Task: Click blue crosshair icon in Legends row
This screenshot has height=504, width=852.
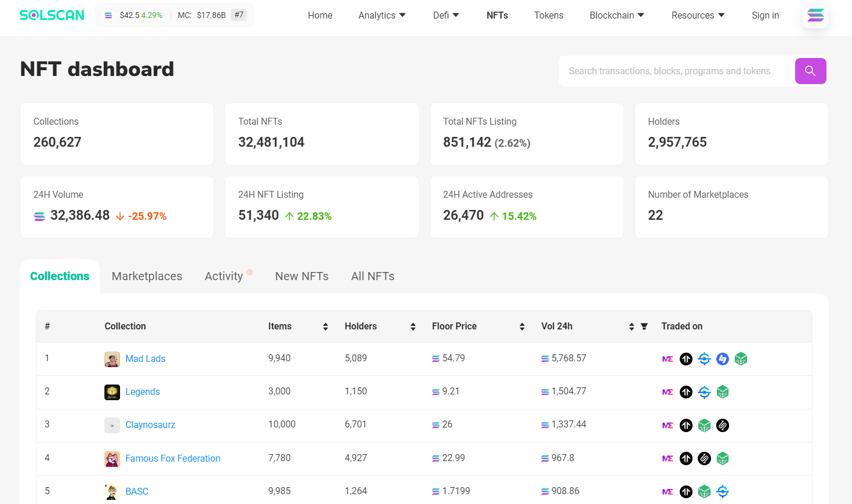Action: coord(704,392)
